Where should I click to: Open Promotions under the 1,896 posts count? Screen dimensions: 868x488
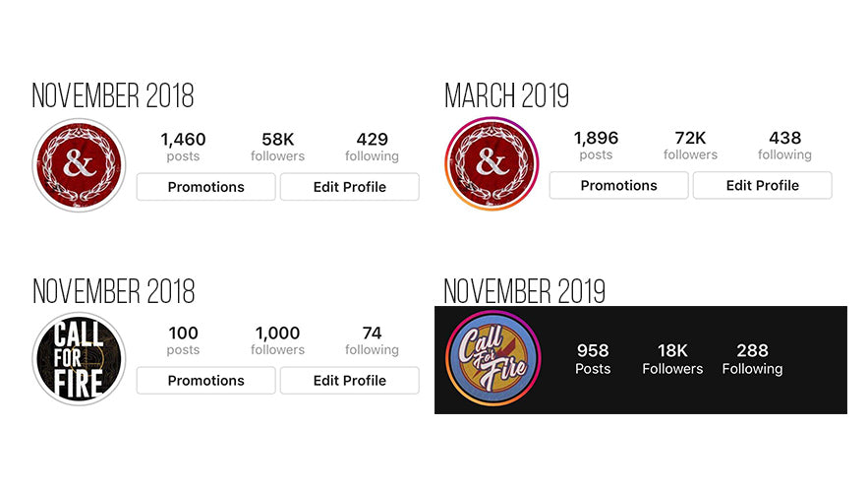click(618, 185)
